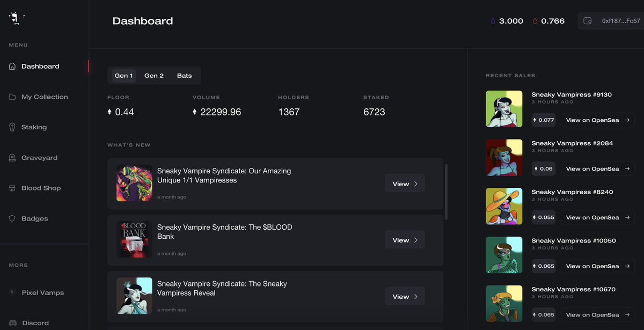Click the "Our Amazing Unique 1/1 Vampiresses" headline

(224, 175)
